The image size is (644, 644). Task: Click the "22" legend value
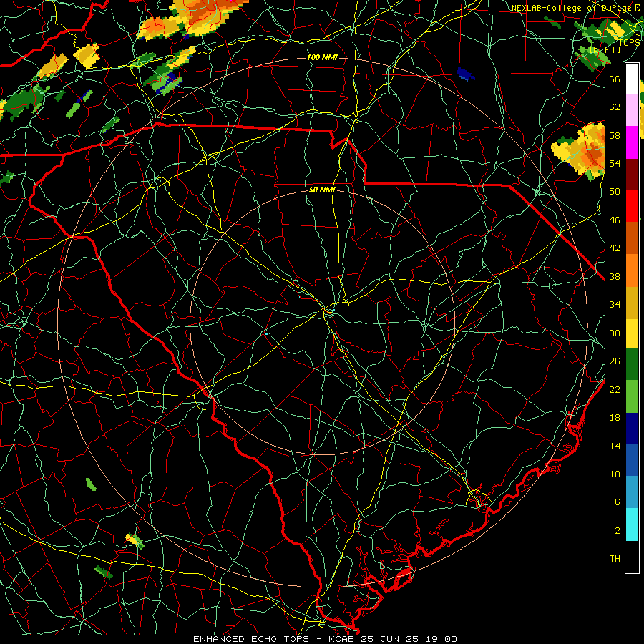(615, 389)
